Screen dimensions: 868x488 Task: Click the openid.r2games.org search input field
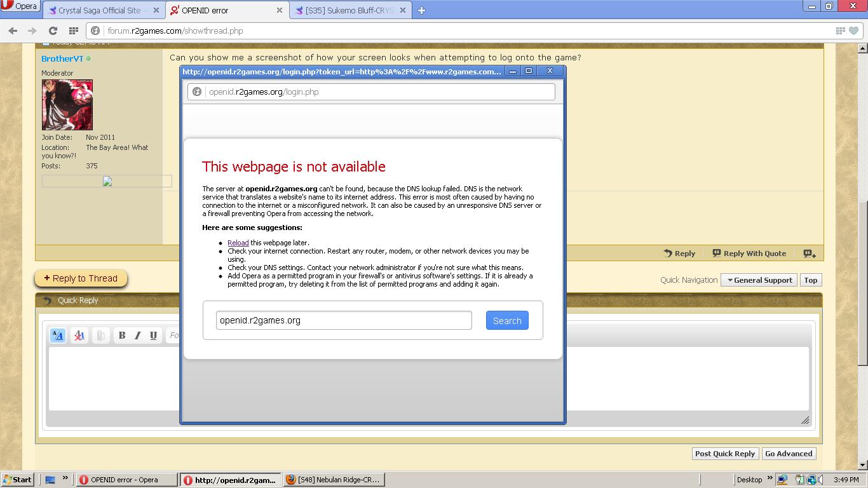coord(344,320)
